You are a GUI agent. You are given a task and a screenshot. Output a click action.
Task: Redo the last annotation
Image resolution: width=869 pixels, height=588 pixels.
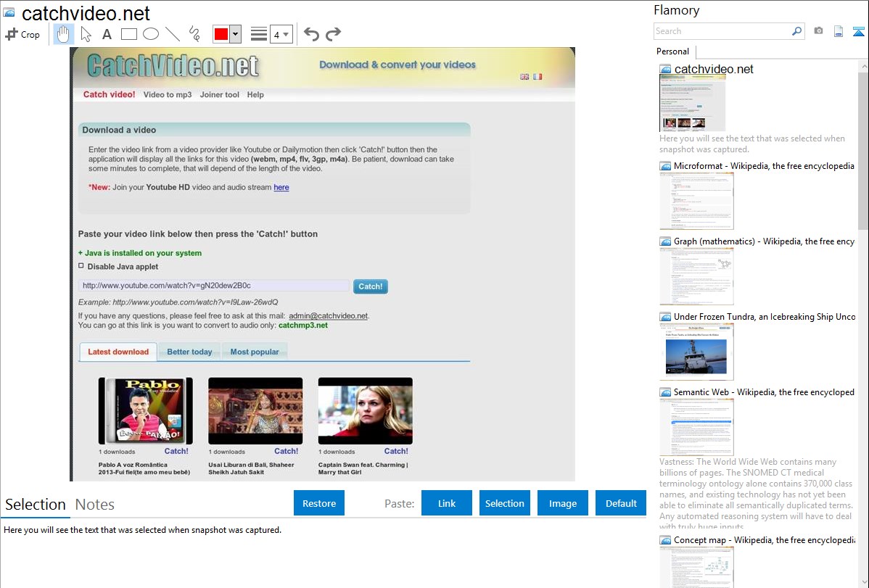click(x=333, y=34)
